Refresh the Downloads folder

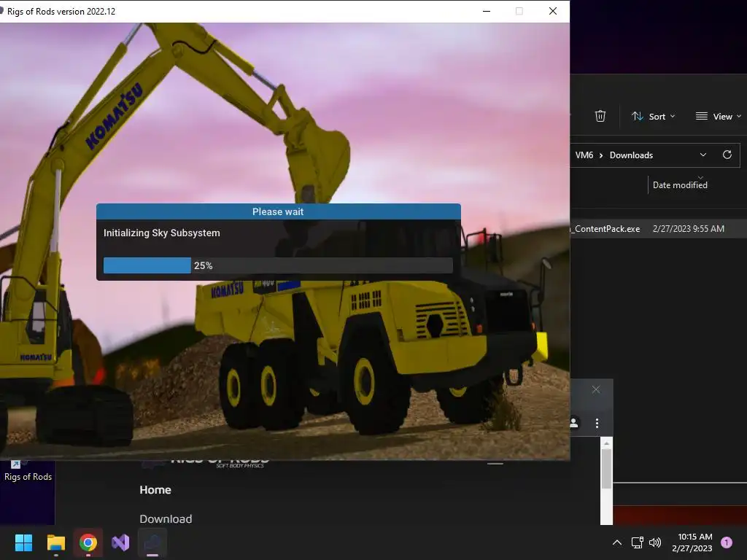pyautogui.click(x=727, y=155)
